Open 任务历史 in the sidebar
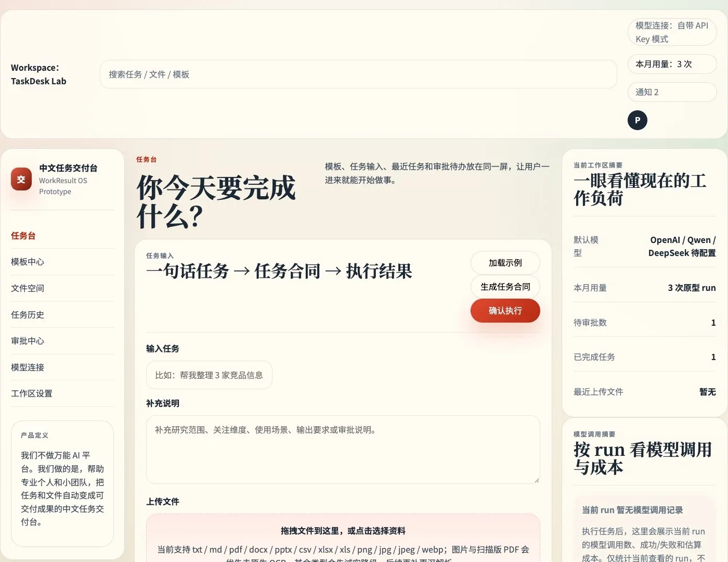Viewport: 728px width, 562px height. click(x=62, y=315)
